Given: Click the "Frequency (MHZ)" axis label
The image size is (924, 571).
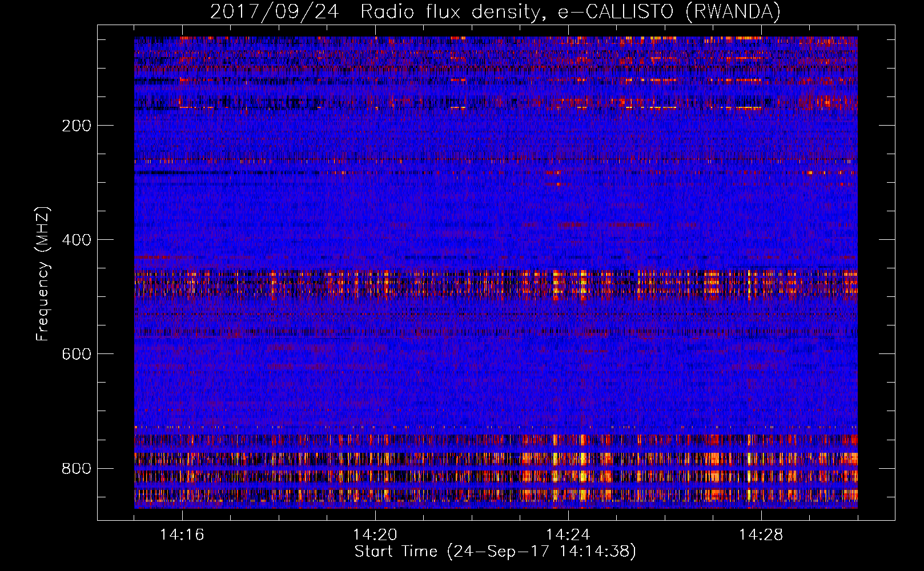Looking at the screenshot, I should [x=43, y=274].
